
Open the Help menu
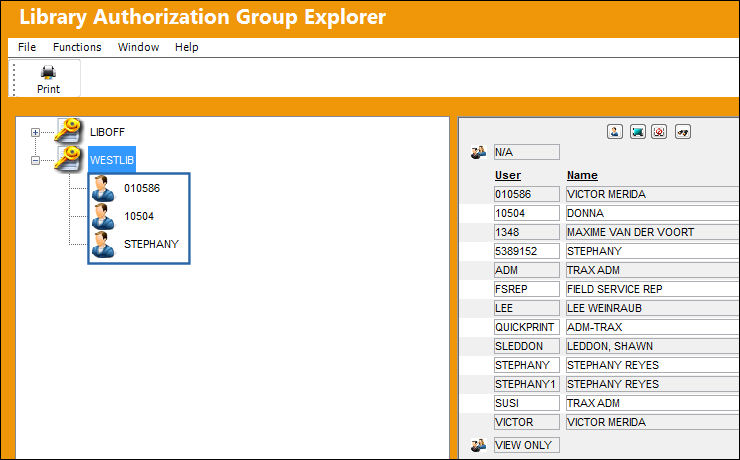click(x=186, y=47)
